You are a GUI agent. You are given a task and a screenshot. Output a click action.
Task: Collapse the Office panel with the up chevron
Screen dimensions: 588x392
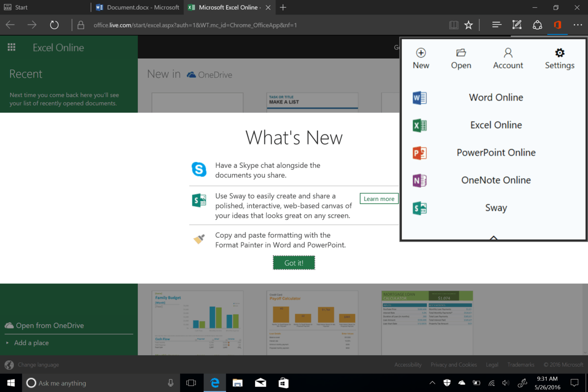click(494, 237)
